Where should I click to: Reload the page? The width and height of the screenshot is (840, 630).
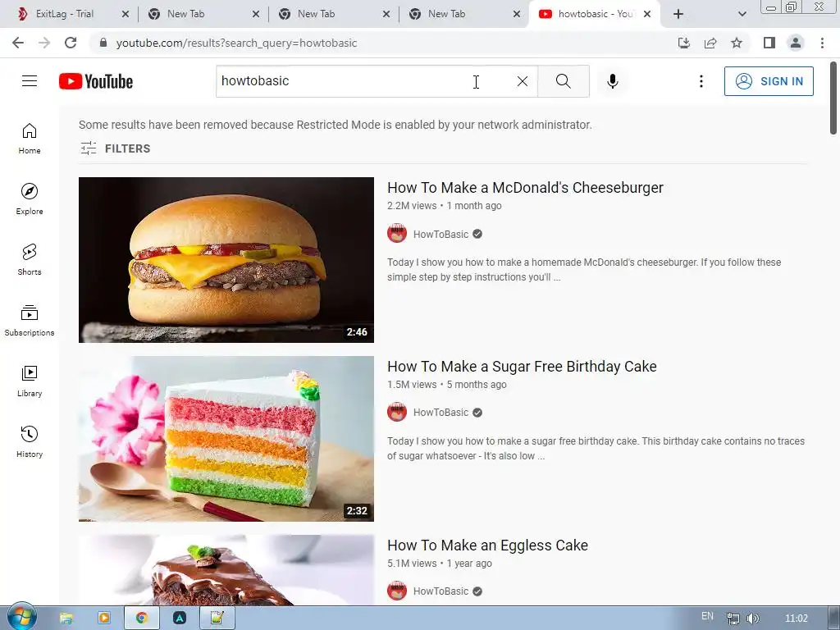[71, 43]
